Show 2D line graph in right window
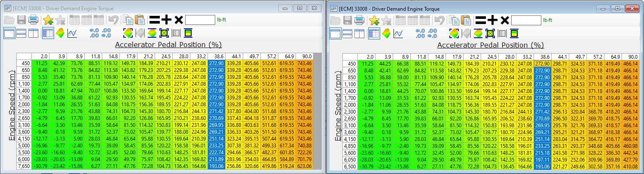Image resolution: width=644 pixels, height=174 pixels. pos(398,33)
